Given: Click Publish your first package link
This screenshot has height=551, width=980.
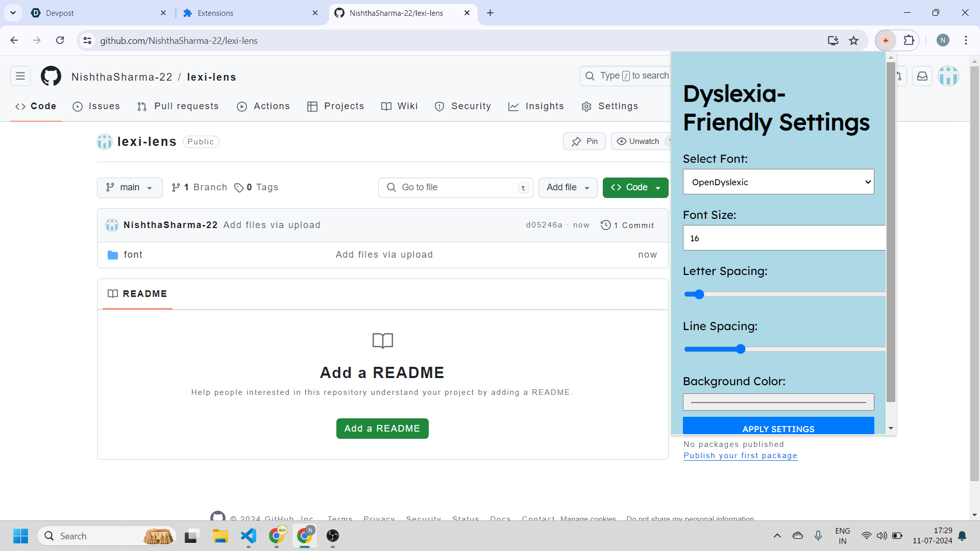Looking at the screenshot, I should 741,456.
